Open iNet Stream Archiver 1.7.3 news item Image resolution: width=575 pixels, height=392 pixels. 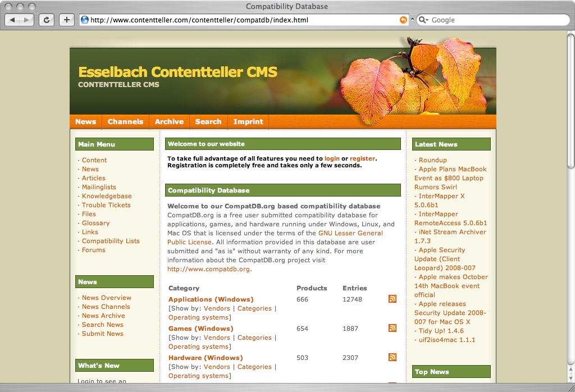(x=450, y=236)
